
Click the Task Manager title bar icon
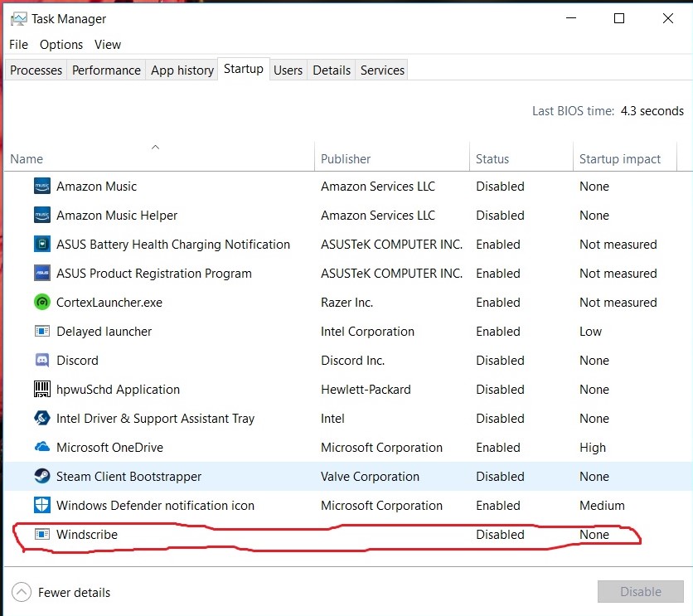pos(18,19)
